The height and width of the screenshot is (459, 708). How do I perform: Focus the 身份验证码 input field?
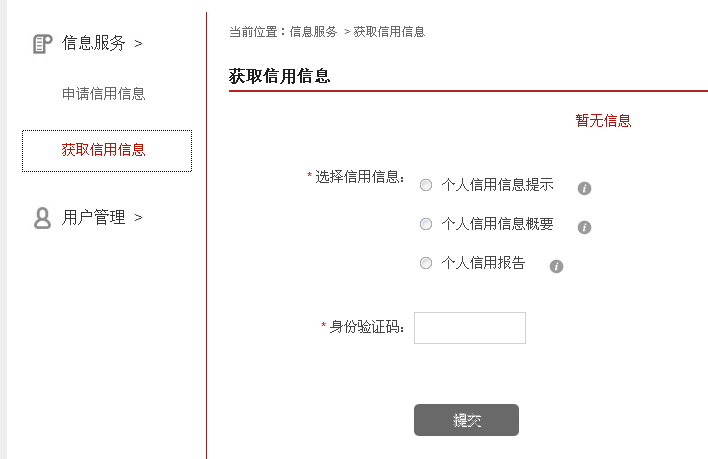click(469, 328)
